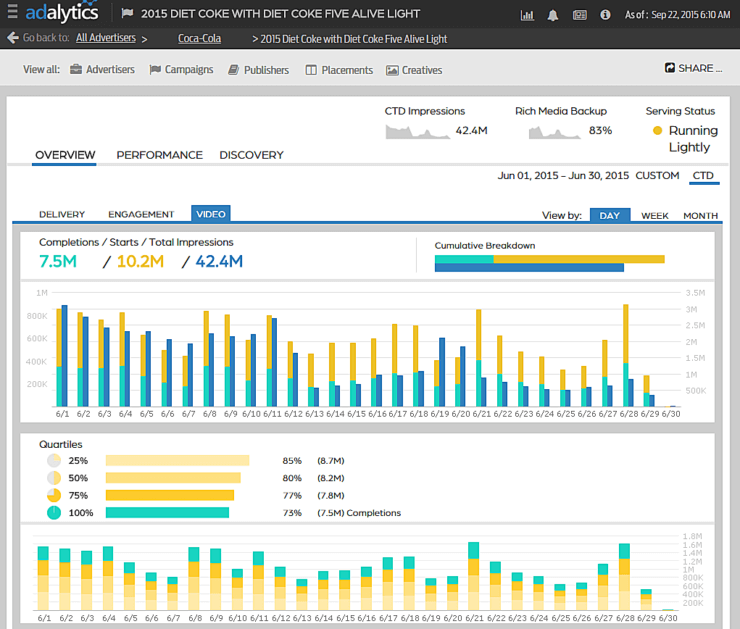Click the 50% quartile pie icon
The width and height of the screenshot is (740, 629).
pos(54,478)
